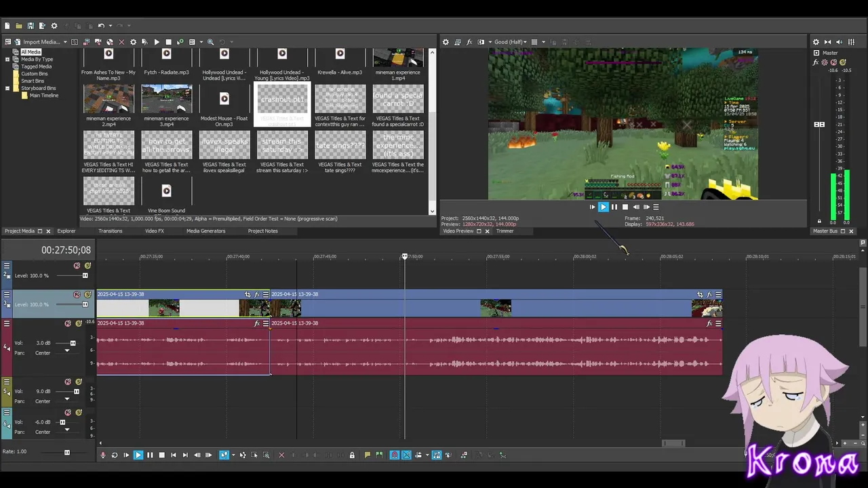This screenshot has width=868, height=488.
Task: Open the Views dropdown in Project Media toolbar
Action: 201,42
